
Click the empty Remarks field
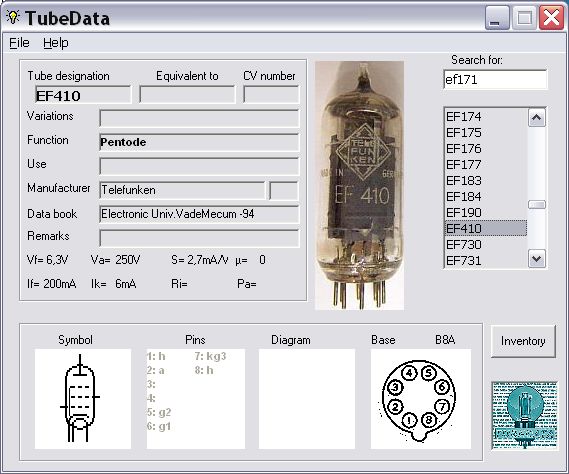tap(199, 238)
